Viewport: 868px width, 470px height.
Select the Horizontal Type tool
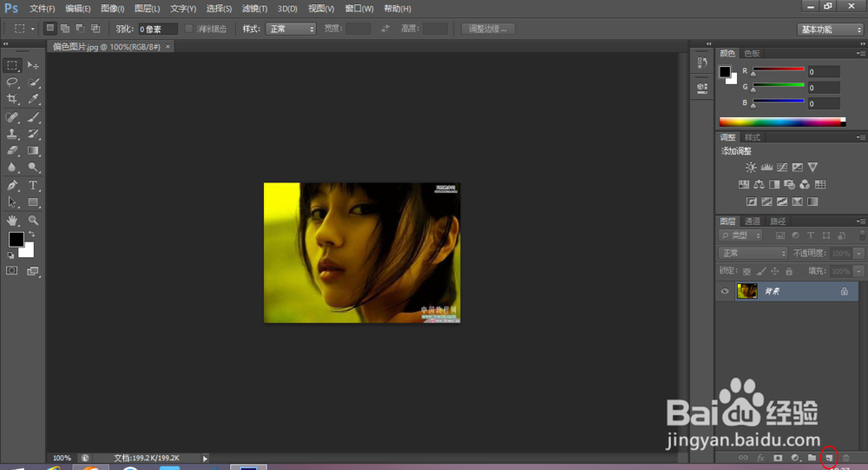(33, 185)
